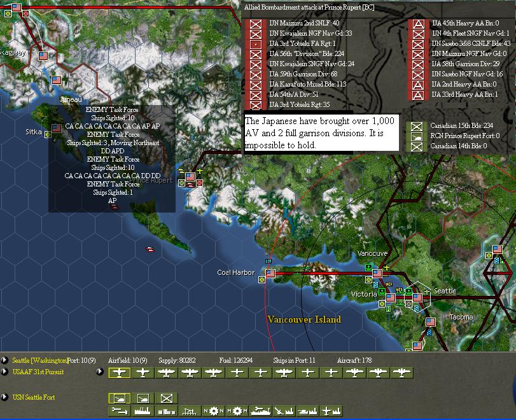516x420 pixels.
Task: Click the green anchor port icon at Victoria
Action: [x=382, y=291]
